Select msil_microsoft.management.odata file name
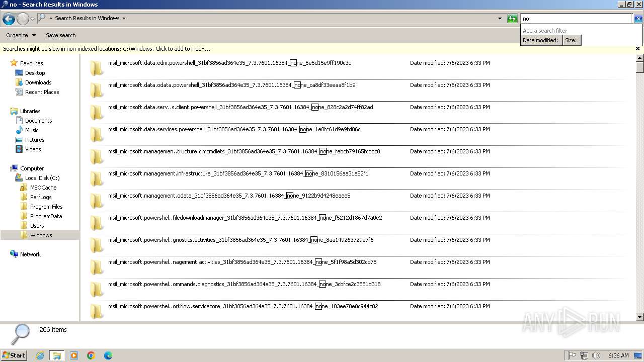The width and height of the screenshot is (644, 362). coord(229,196)
